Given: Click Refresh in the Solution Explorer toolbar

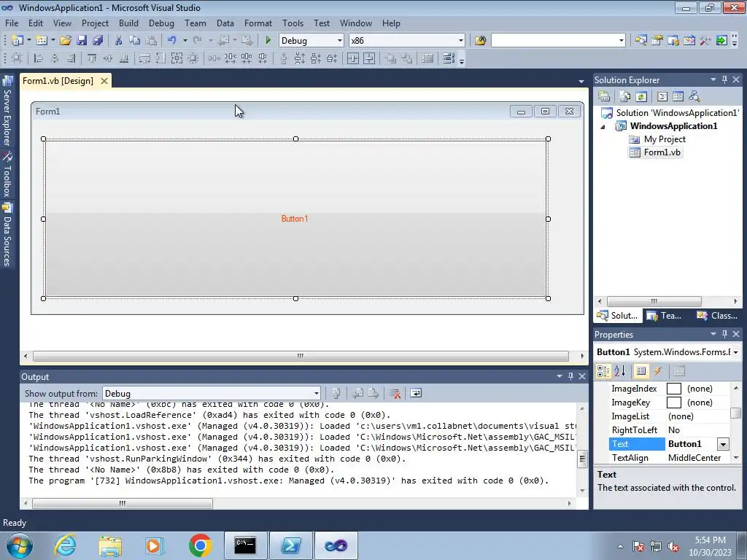Looking at the screenshot, I should [641, 97].
